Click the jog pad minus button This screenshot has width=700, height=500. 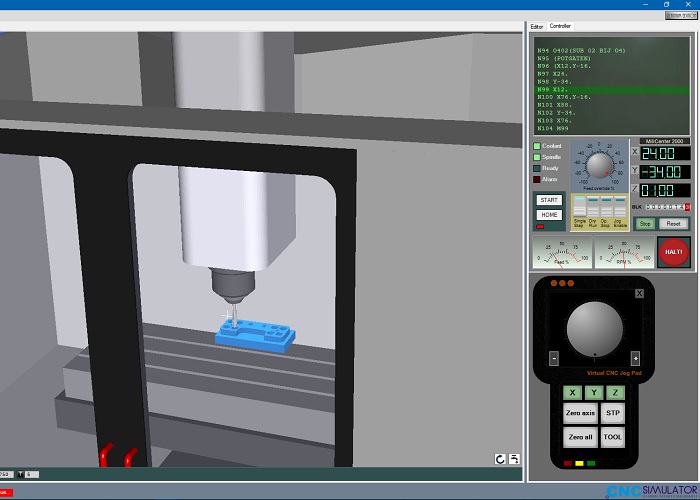click(x=554, y=358)
